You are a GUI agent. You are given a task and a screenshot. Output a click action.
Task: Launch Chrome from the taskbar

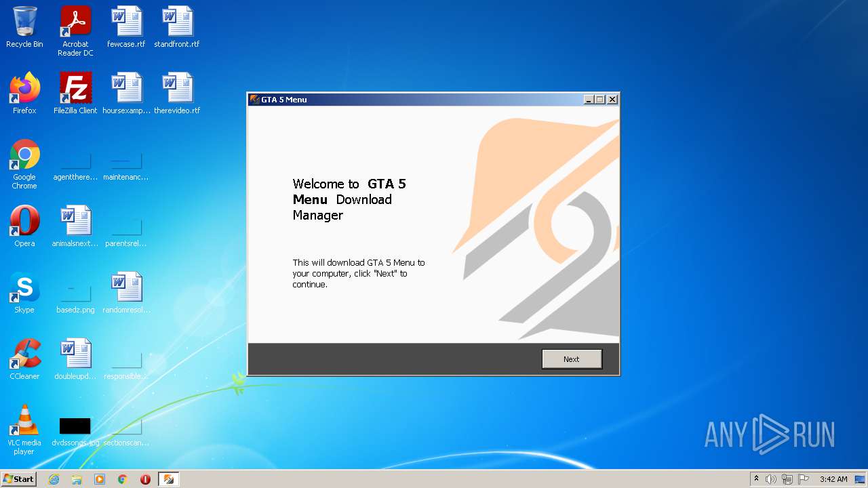coord(123,479)
